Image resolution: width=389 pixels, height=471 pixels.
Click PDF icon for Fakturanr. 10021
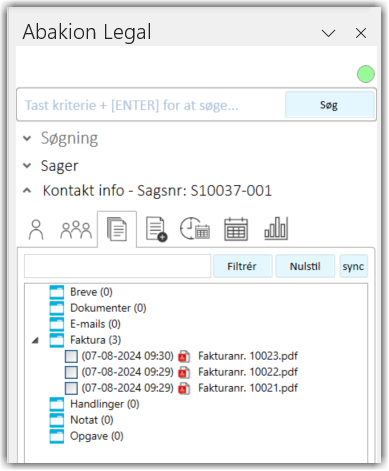(x=184, y=388)
